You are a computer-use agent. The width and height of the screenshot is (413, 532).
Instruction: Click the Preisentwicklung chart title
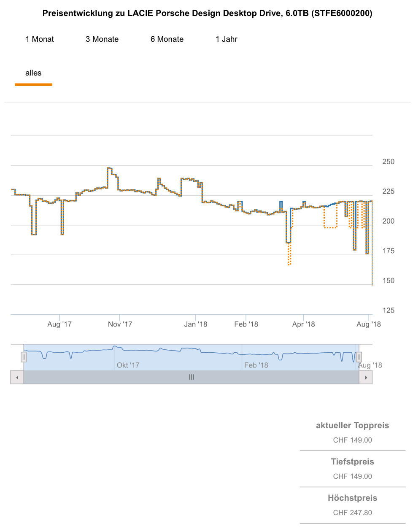coord(207,14)
